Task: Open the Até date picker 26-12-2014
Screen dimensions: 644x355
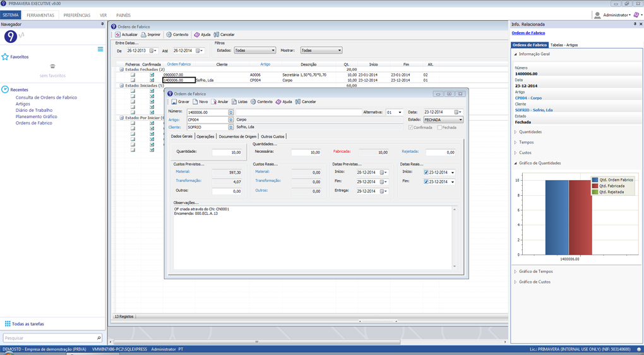Action: (199, 51)
